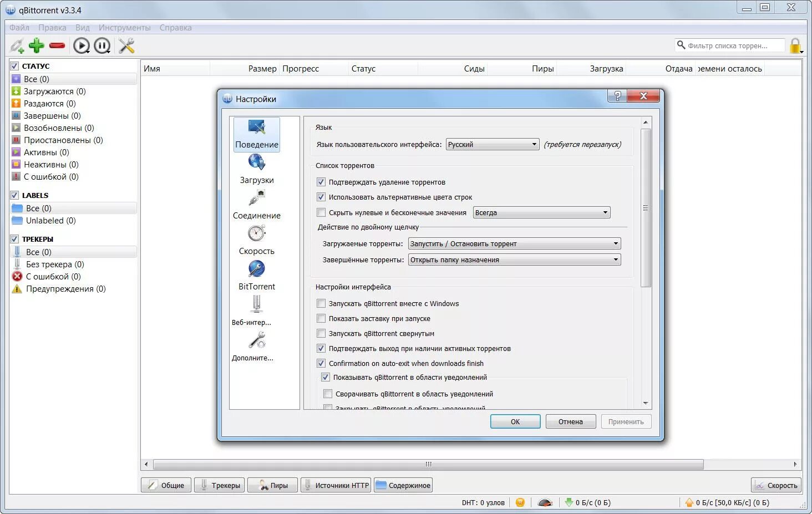Select the Поведение settings category
812x514 pixels.
tap(257, 134)
